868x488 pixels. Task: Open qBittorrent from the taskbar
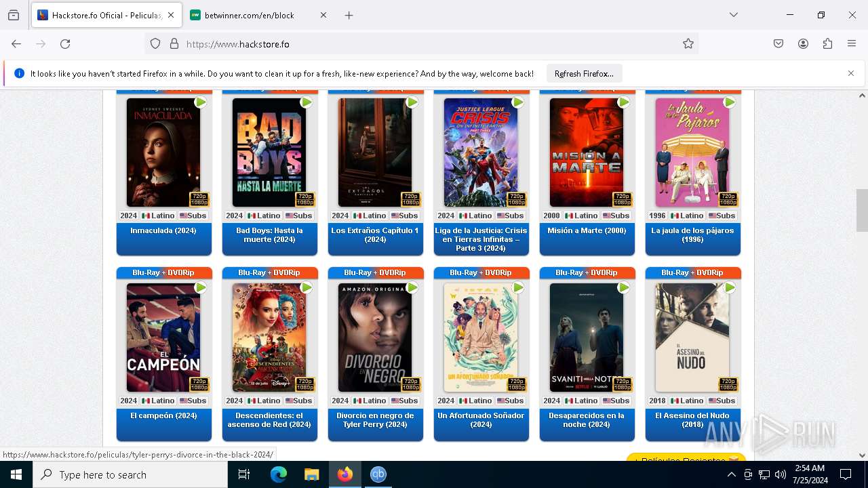378,474
